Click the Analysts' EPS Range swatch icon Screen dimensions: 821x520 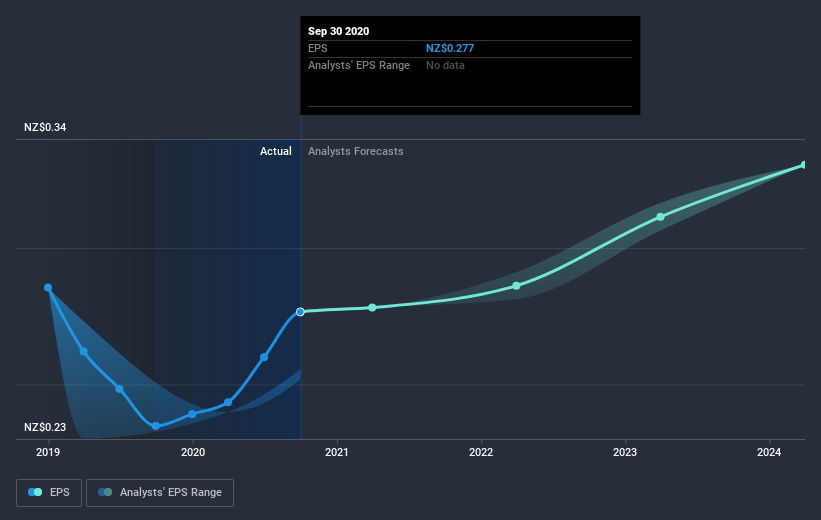[x=105, y=492]
